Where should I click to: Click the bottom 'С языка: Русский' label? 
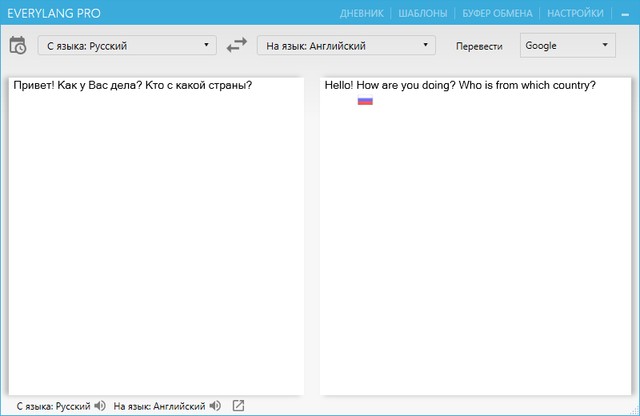pyautogui.click(x=47, y=406)
